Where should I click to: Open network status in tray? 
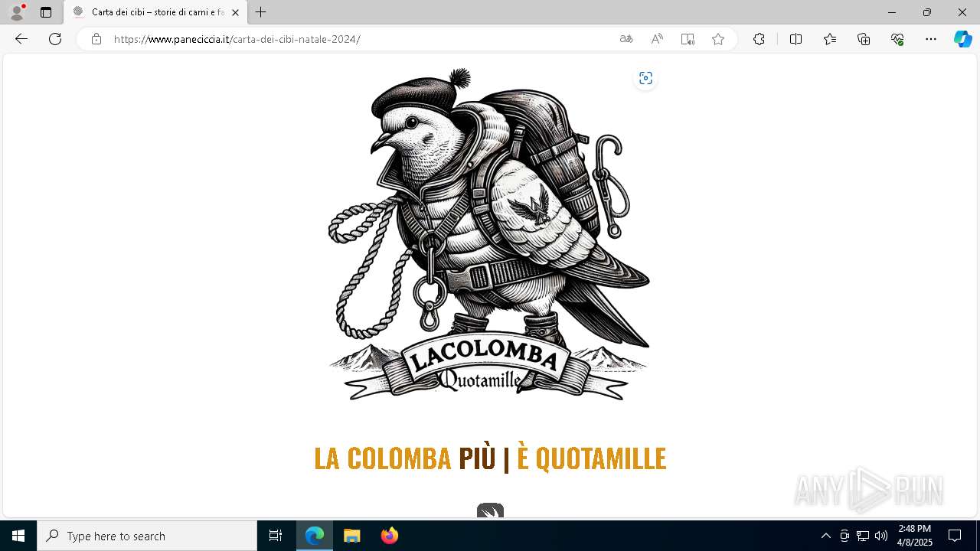tap(863, 536)
